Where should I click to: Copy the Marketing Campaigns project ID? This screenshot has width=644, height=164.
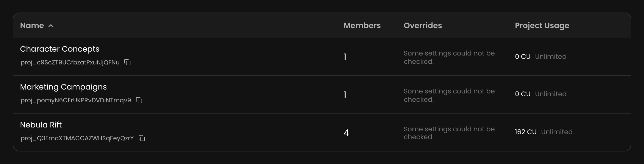(x=139, y=100)
